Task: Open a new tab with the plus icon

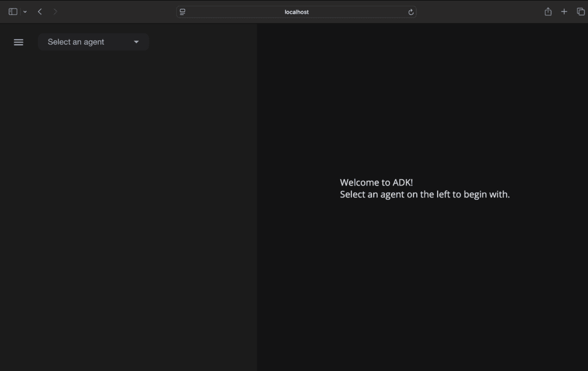Action: pyautogui.click(x=564, y=11)
